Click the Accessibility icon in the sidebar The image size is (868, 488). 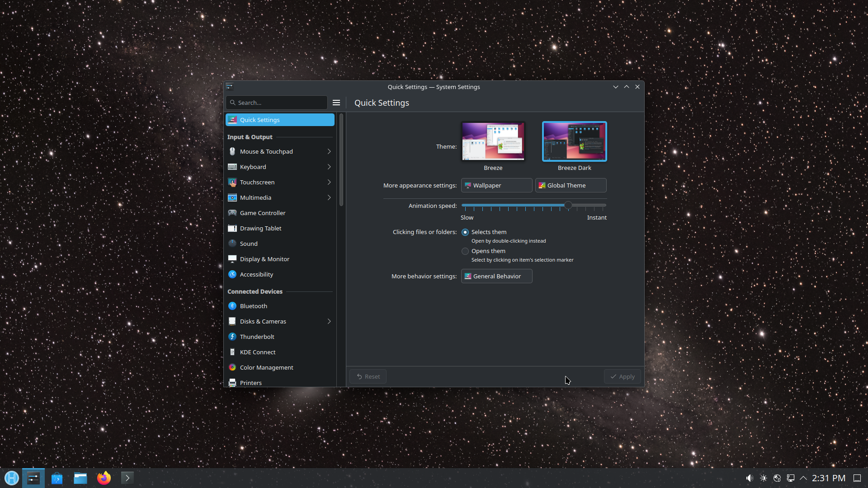[232, 274]
